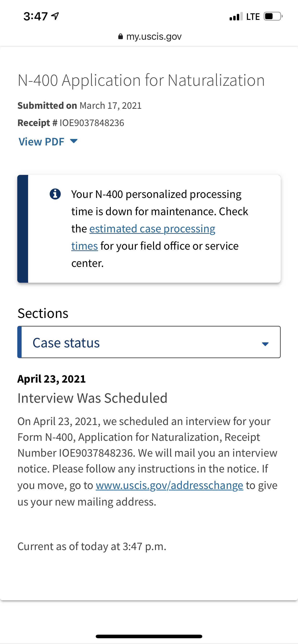Tap the Interview Was Scheduled status heading
The height and width of the screenshot is (644, 298).
click(92, 398)
